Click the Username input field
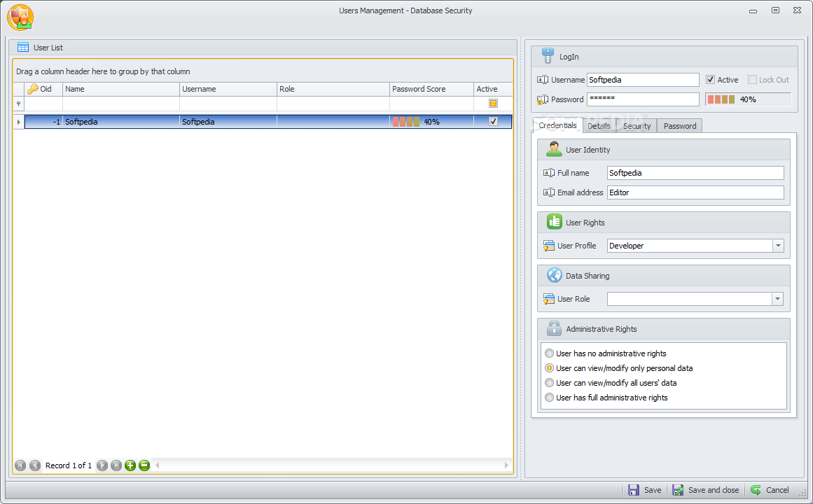The image size is (813, 504). (643, 80)
